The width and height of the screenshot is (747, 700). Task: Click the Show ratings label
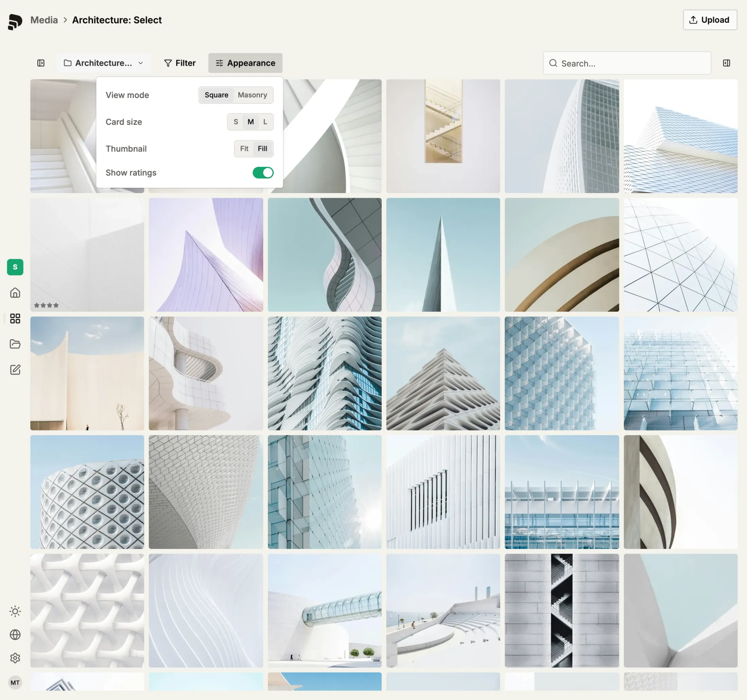click(131, 173)
